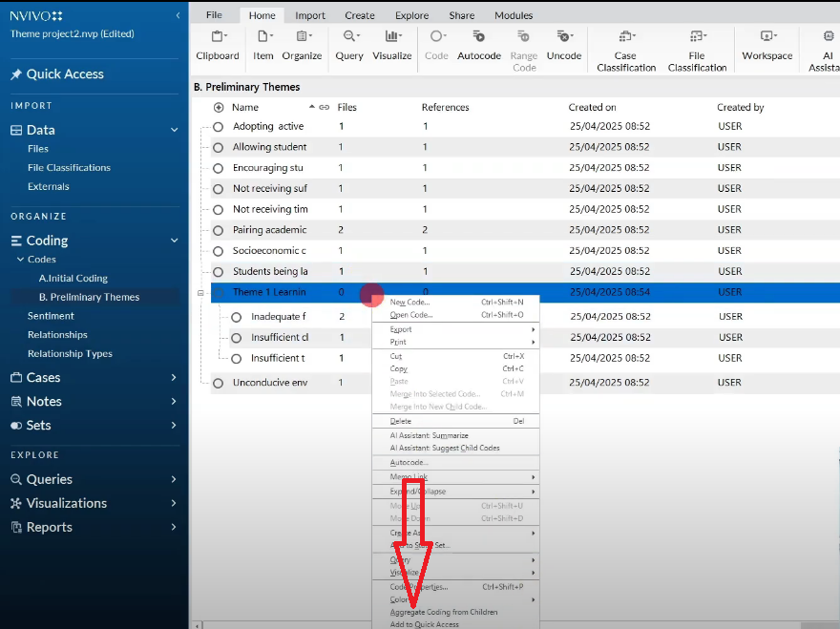
Task: Select the Adopting active code circle
Action: tap(218, 127)
